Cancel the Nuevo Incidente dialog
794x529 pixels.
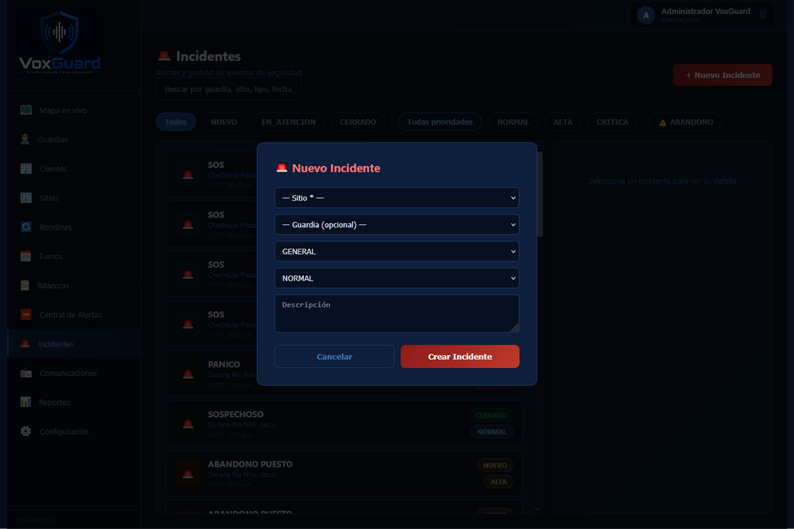334,356
